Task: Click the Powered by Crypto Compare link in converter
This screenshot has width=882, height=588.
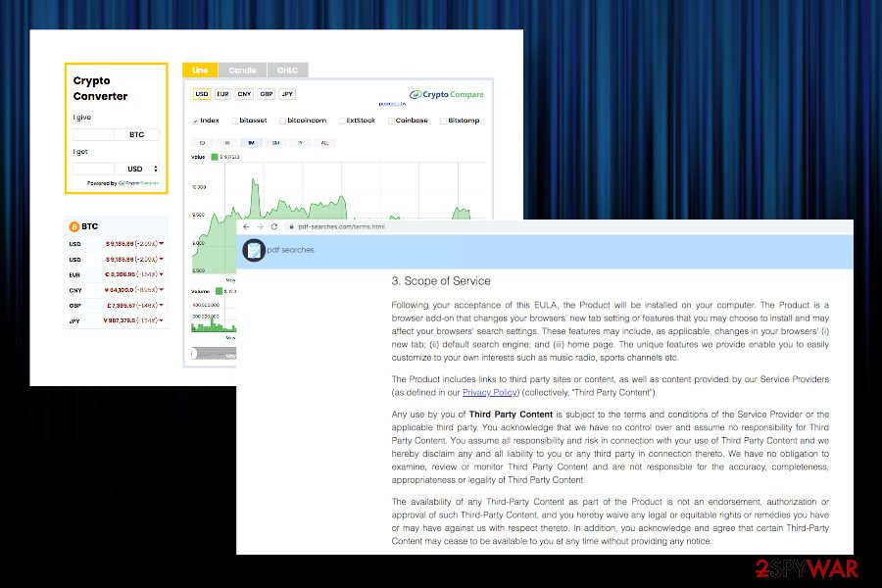Action: click(x=122, y=183)
